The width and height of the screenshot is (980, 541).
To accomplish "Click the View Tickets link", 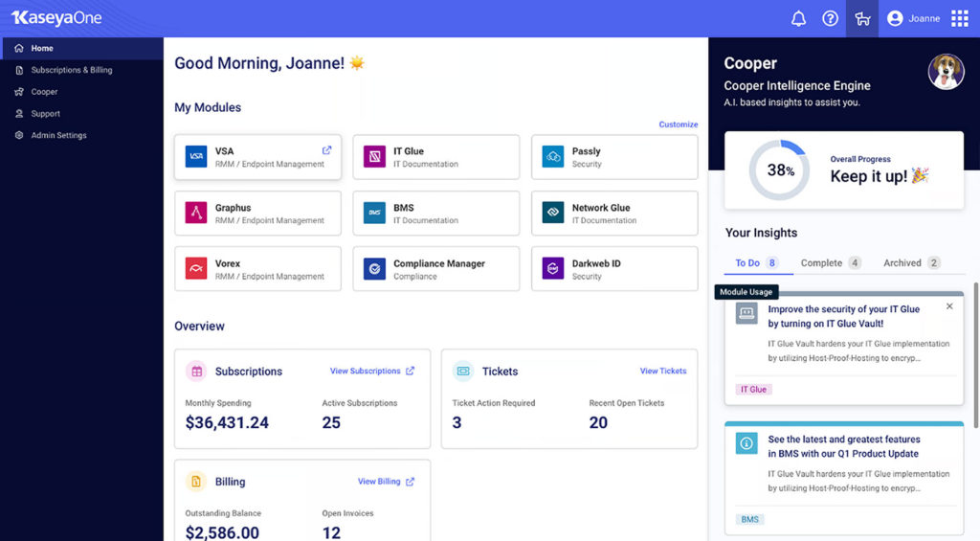I will [x=663, y=371].
